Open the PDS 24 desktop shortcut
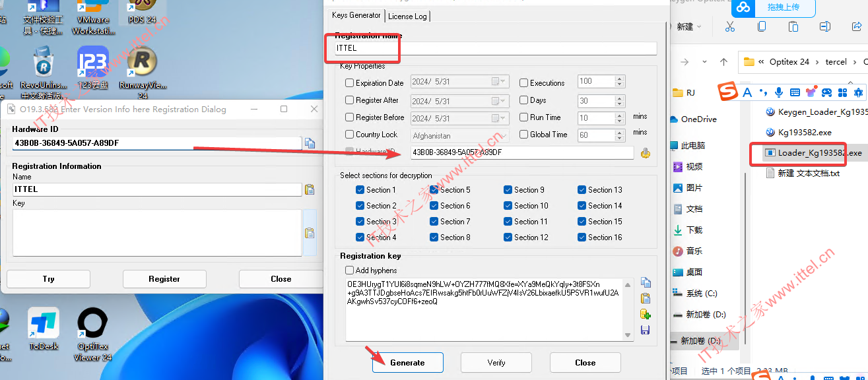 click(142, 12)
